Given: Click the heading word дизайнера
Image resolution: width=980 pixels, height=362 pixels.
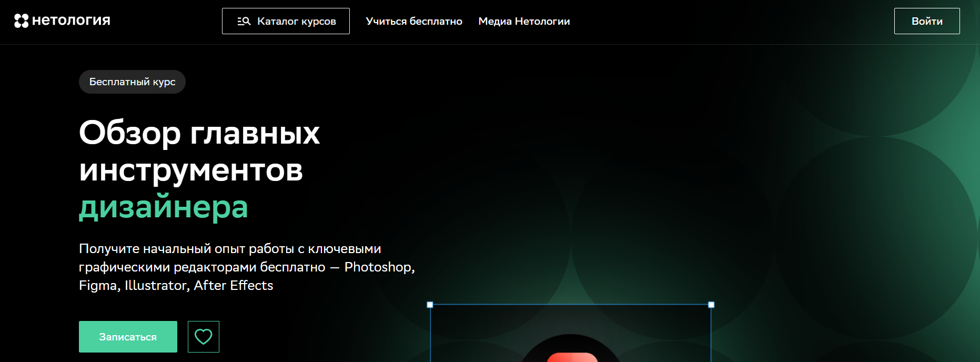Looking at the screenshot, I should pos(164,208).
